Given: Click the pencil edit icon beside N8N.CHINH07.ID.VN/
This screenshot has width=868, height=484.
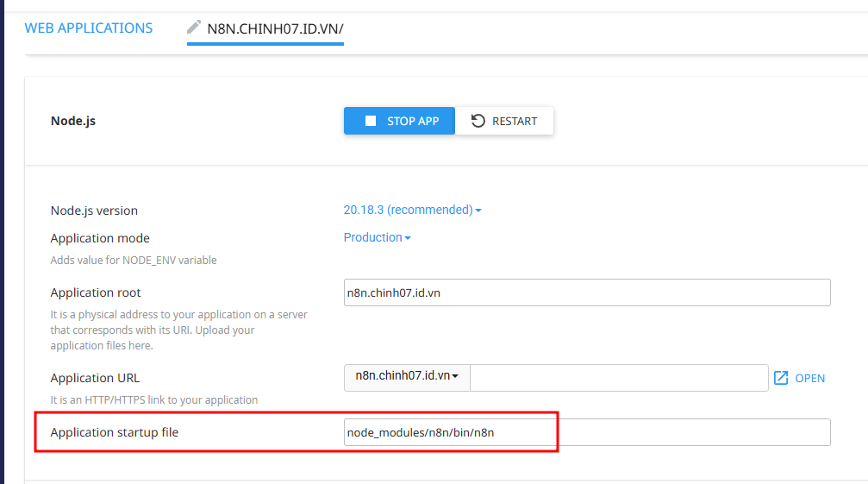Looking at the screenshot, I should 194,27.
